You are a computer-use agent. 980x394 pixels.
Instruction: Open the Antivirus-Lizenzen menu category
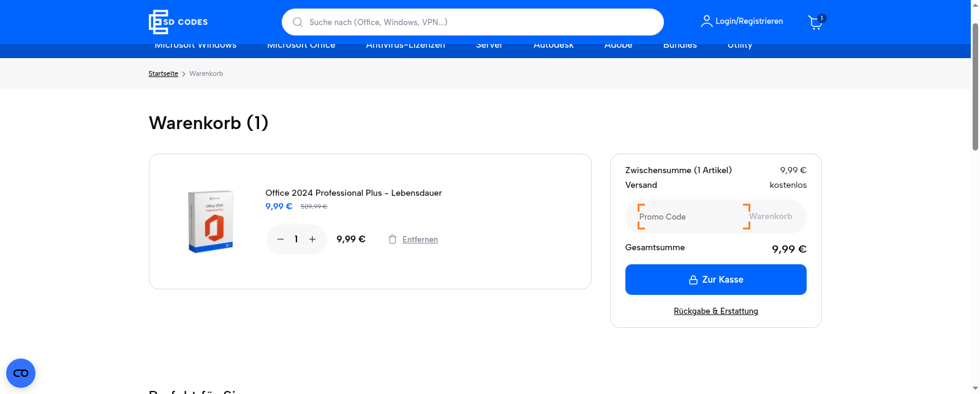(405, 46)
